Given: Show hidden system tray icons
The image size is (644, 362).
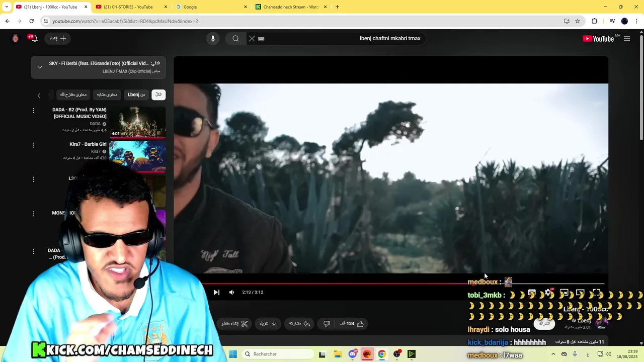Looking at the screenshot, I should coord(553,354).
